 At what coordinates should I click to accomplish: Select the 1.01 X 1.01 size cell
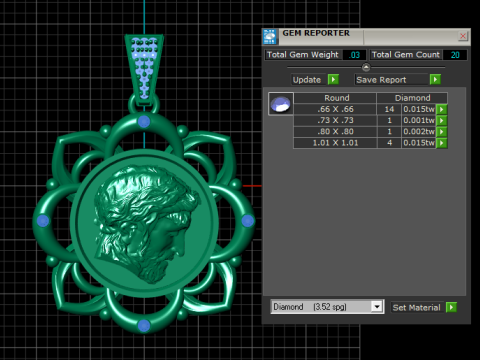click(335, 143)
